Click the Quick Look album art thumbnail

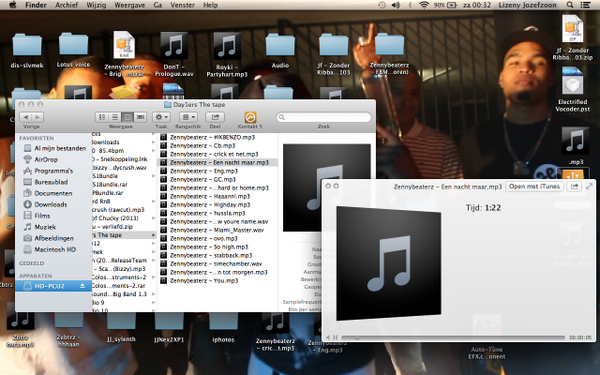point(388,263)
